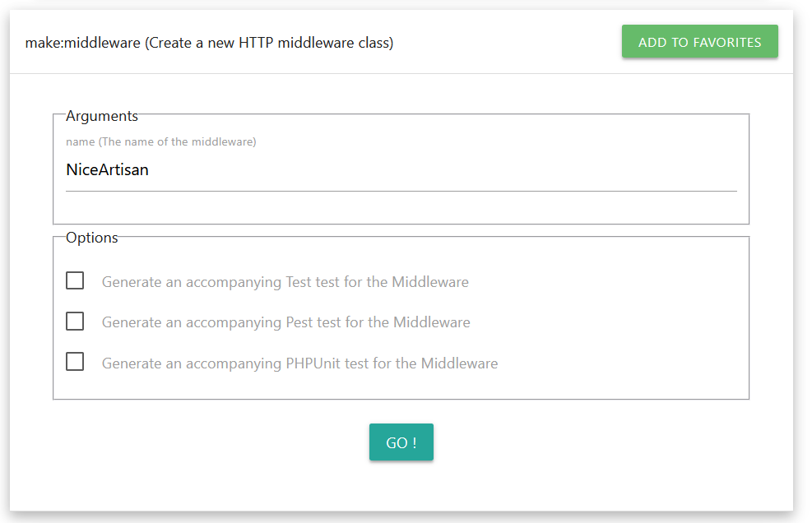Click the Arguments section legend

(x=102, y=116)
